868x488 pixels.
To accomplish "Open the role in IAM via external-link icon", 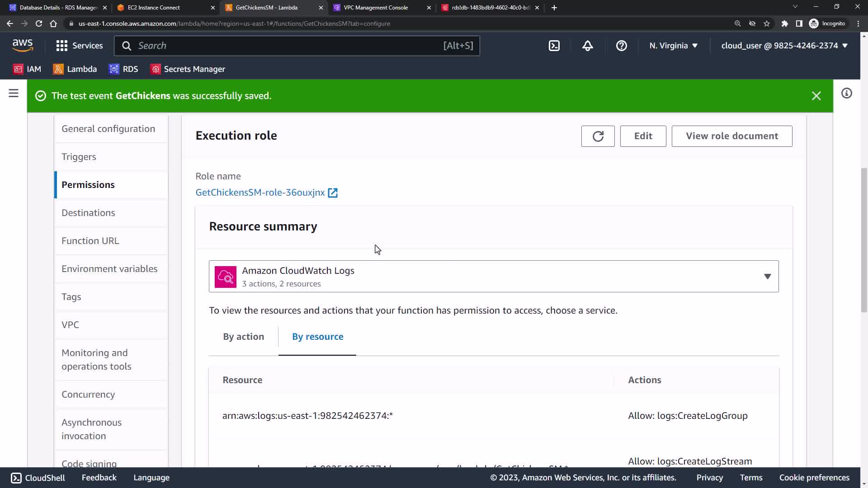I will [x=333, y=193].
